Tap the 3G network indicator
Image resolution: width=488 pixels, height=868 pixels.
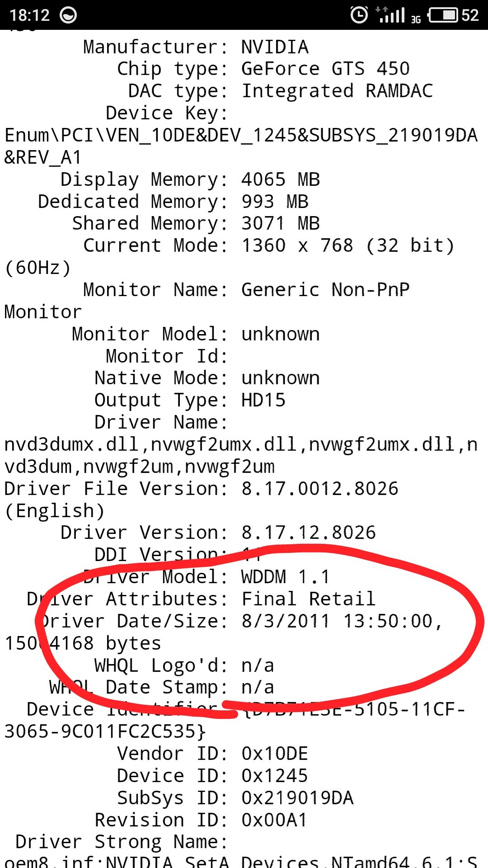[x=416, y=19]
